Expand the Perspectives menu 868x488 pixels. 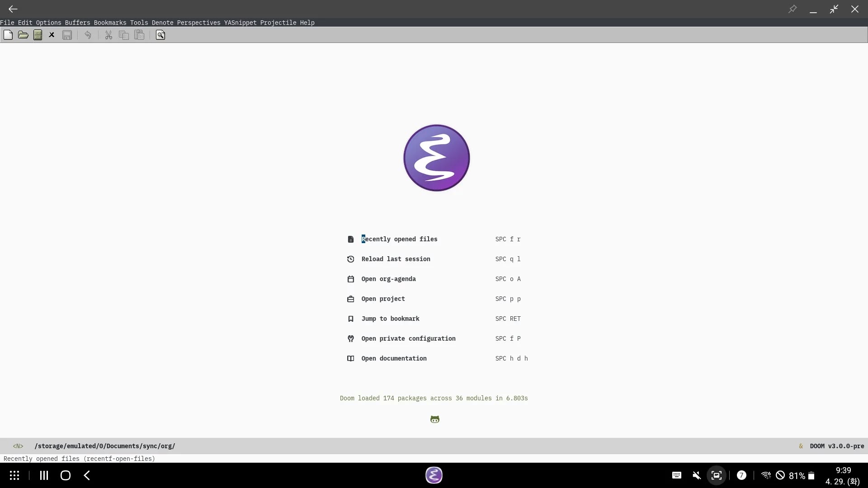coord(198,23)
